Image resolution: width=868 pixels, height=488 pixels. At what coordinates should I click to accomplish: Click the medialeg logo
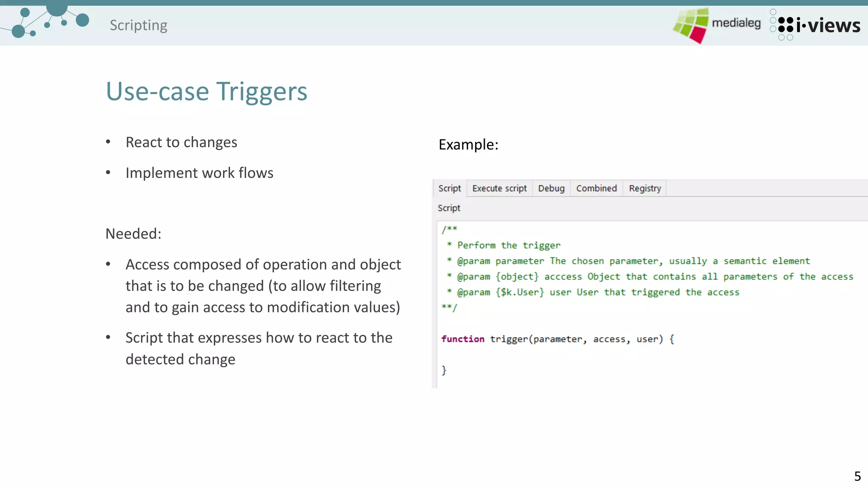(716, 25)
